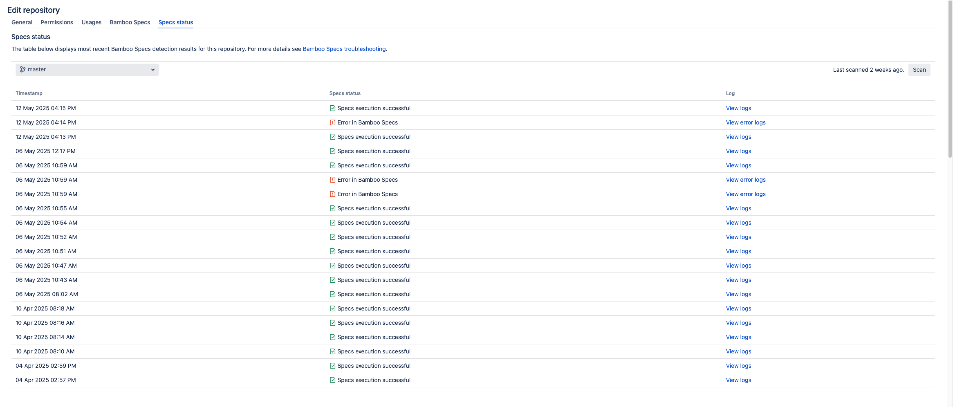Screen dimensions: 953x407
Task: Go to the Usages tab
Action: pyautogui.click(x=91, y=22)
